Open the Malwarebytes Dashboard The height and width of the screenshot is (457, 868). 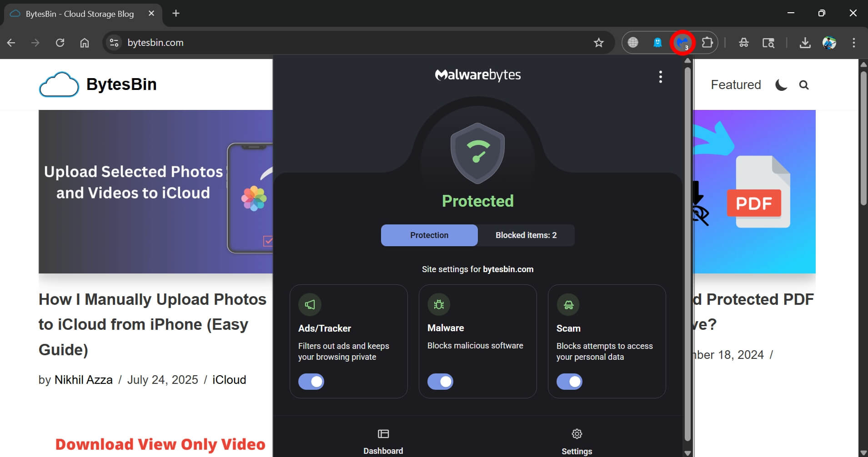tap(383, 442)
